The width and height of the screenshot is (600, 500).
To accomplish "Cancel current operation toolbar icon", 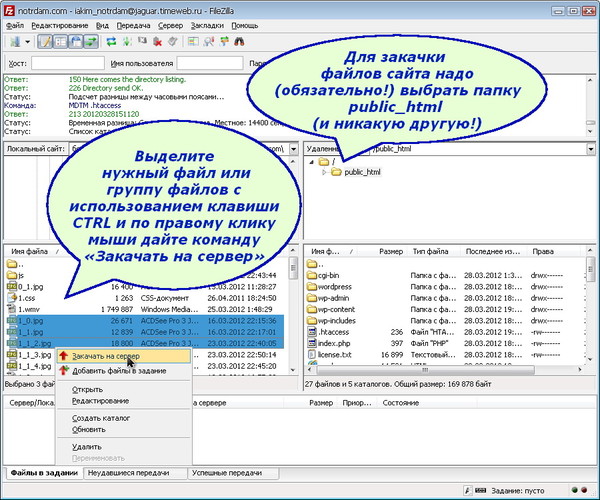I will [x=142, y=41].
